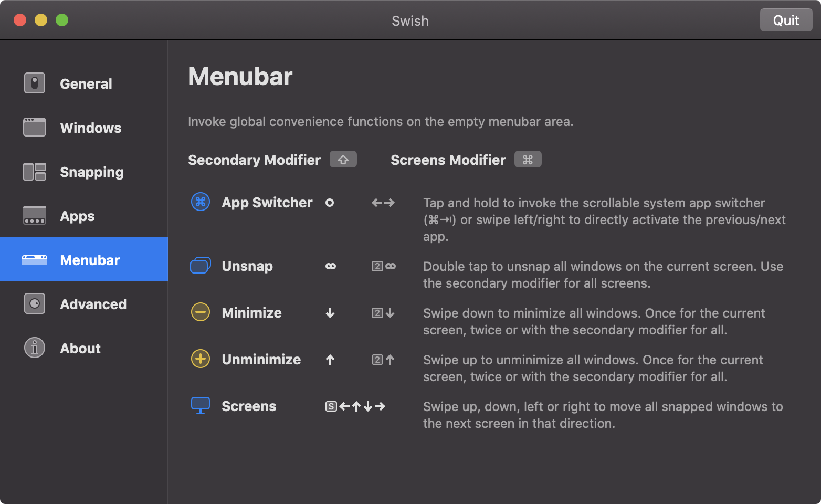Select the Menubar section
The height and width of the screenshot is (504, 821).
(84, 259)
